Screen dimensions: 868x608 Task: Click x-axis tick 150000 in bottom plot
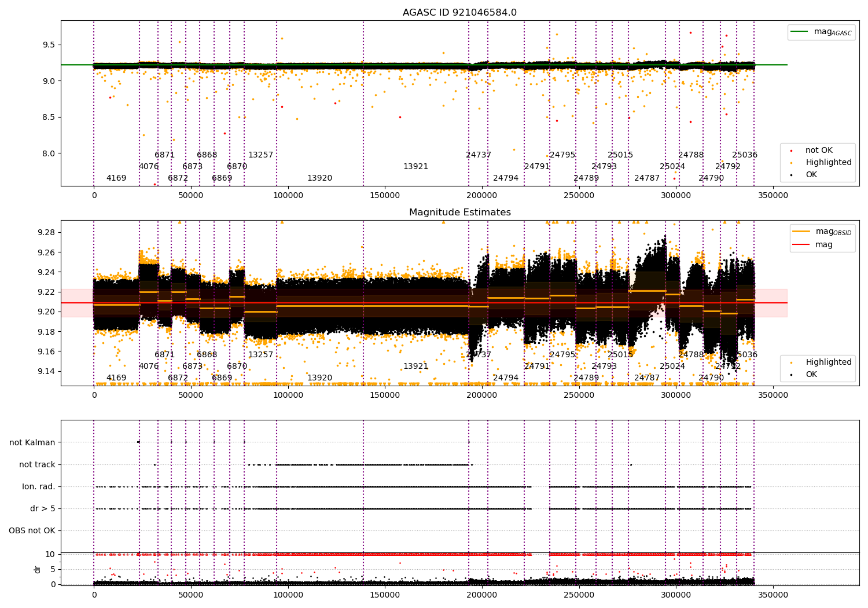[385, 595]
